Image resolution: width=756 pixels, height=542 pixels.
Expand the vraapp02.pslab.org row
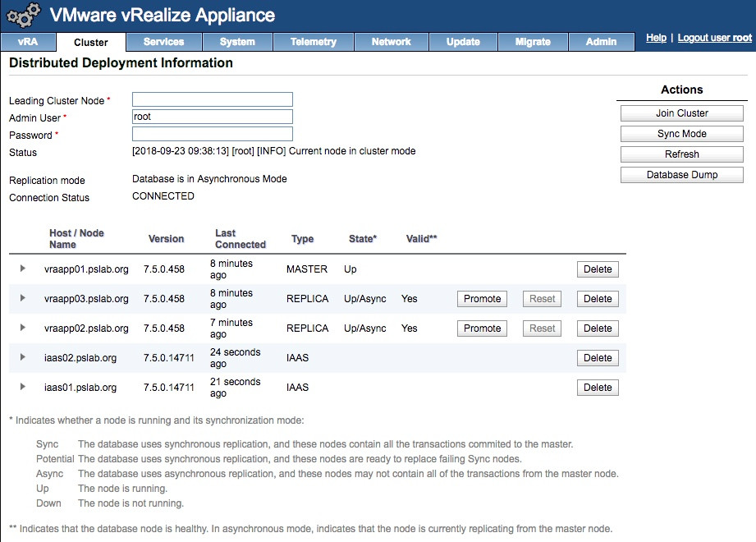tap(22, 328)
